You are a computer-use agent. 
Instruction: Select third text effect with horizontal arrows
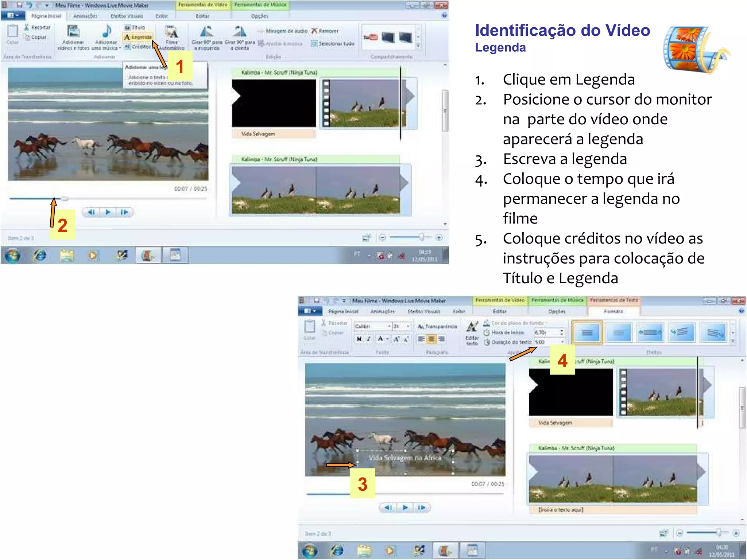(650, 332)
